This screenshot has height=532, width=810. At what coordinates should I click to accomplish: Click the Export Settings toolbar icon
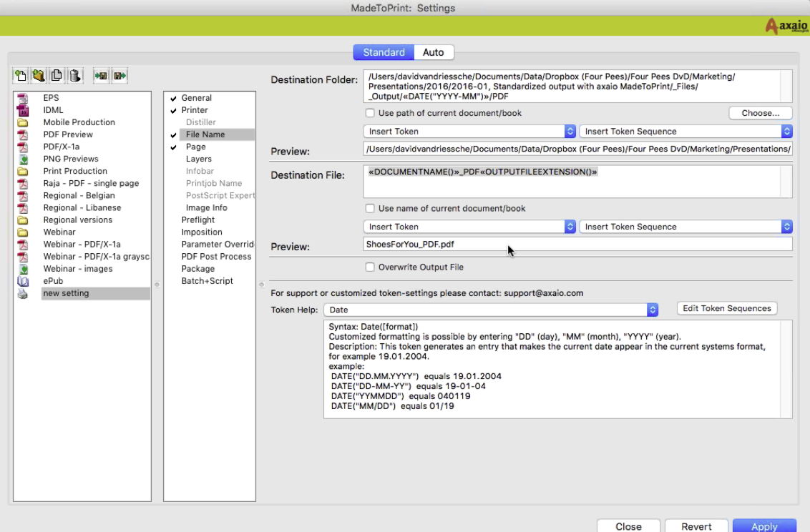119,76
